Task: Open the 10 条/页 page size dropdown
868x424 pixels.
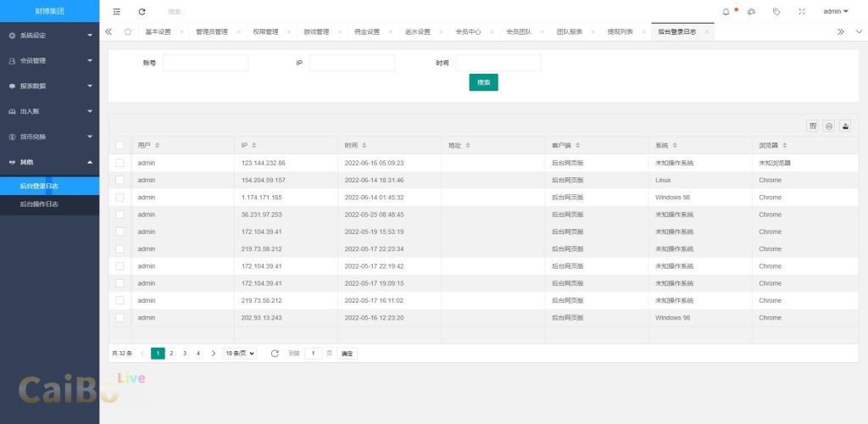Action: point(239,353)
